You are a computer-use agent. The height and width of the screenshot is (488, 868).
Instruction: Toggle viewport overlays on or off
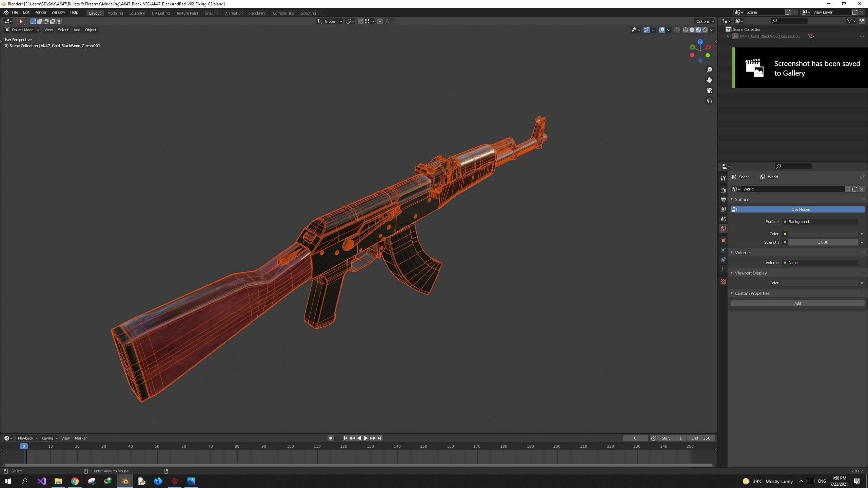(662, 30)
